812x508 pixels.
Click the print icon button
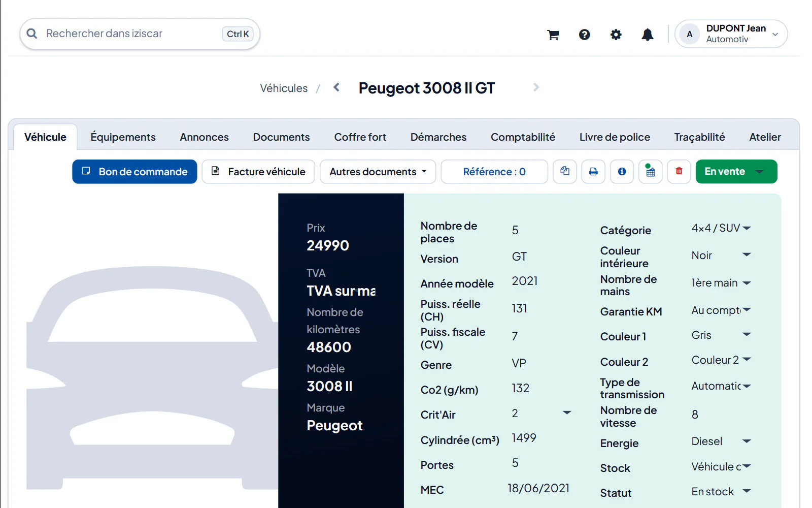pos(593,172)
